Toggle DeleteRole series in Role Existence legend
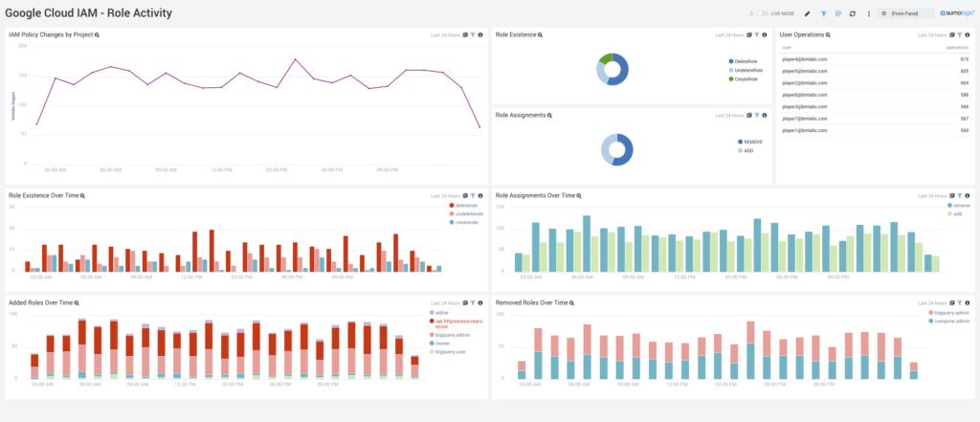This screenshot has width=980, height=422. (x=742, y=61)
